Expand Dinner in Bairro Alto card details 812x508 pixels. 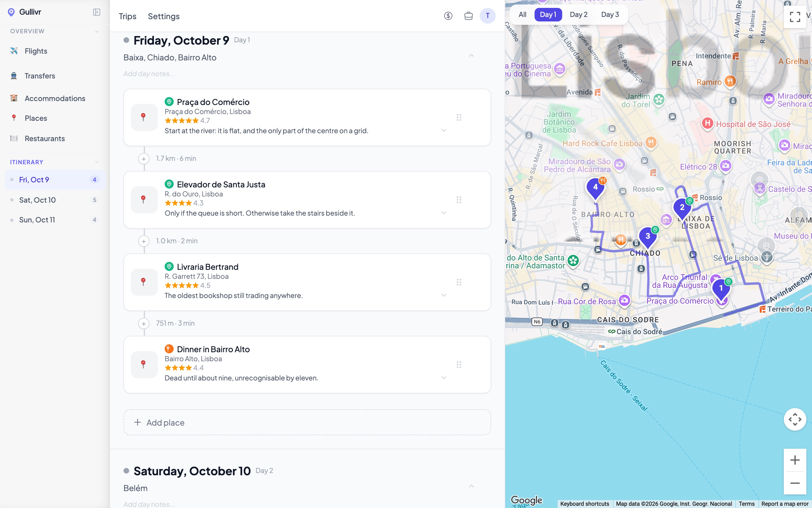pos(443,378)
